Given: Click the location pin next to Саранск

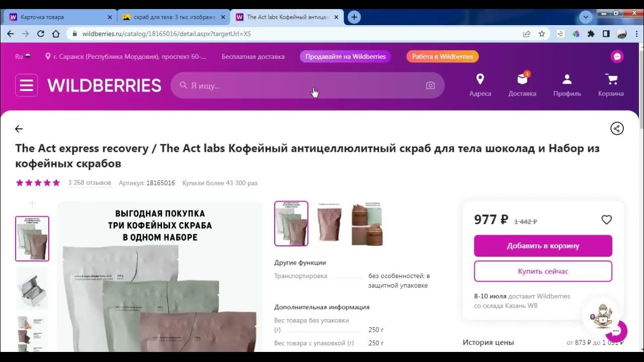Looking at the screenshot, I should click(x=48, y=56).
